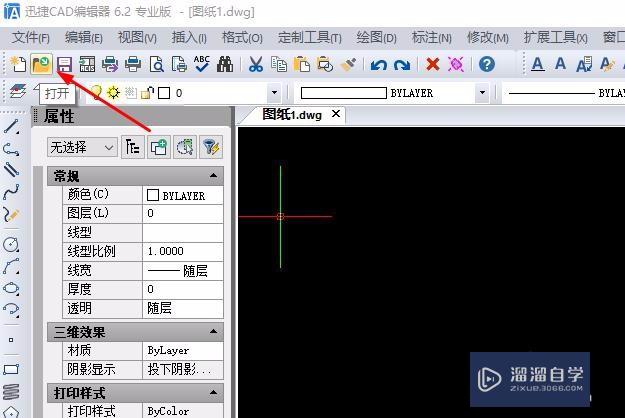Toggle the tree view mode button in Properties

tap(133, 147)
